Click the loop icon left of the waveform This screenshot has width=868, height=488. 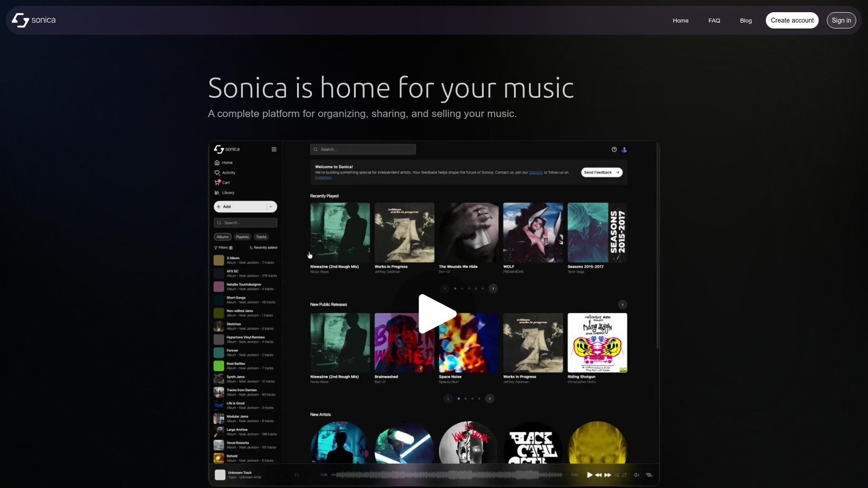click(297, 475)
